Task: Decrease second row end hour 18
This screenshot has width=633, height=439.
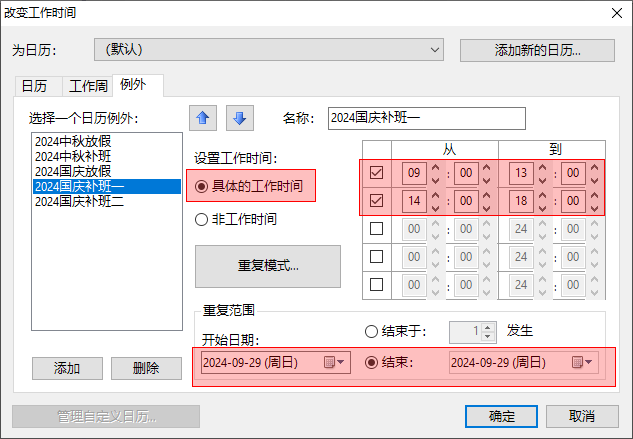Action: point(542,207)
